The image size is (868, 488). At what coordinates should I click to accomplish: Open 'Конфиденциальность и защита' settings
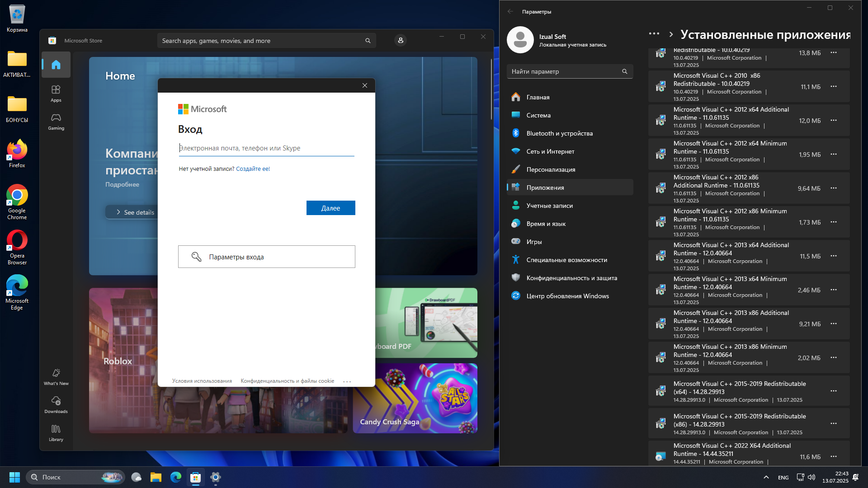[570, 278]
